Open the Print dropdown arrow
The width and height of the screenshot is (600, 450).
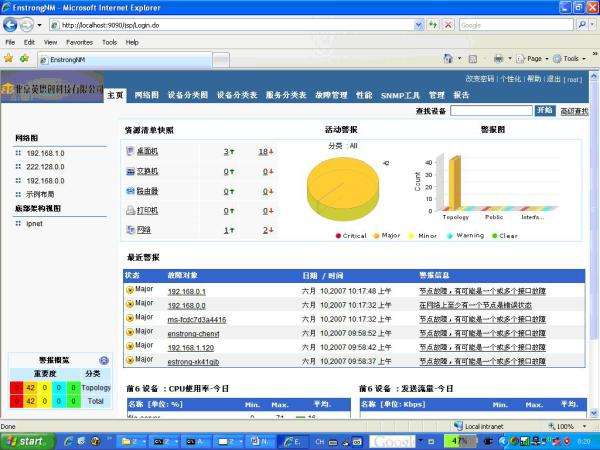(x=510, y=59)
